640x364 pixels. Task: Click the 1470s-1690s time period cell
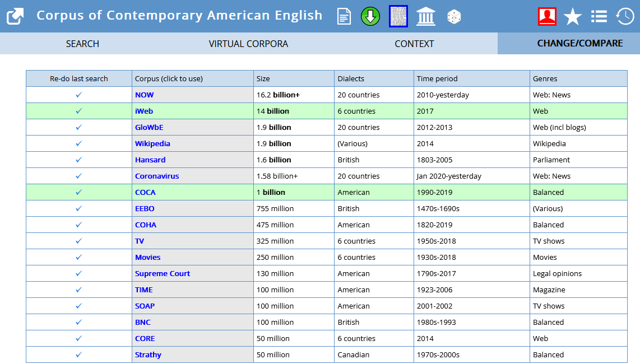click(471, 208)
